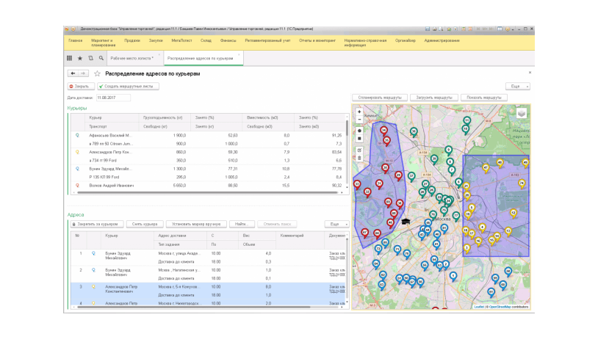Click the warehouse house icon on the map

pos(406,222)
